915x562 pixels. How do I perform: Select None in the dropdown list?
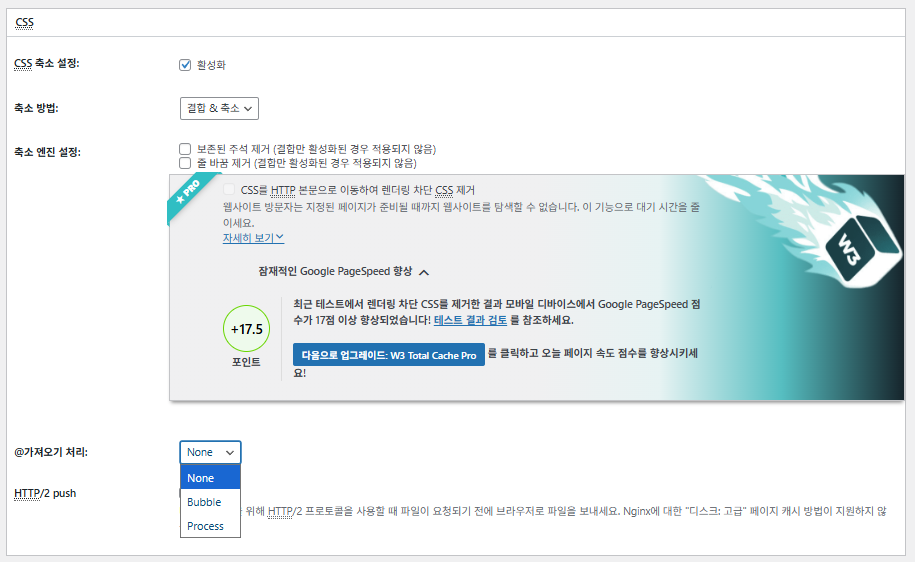(x=210, y=478)
